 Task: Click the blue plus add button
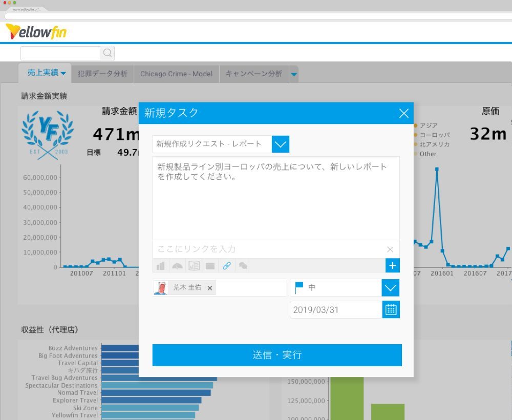(x=393, y=265)
